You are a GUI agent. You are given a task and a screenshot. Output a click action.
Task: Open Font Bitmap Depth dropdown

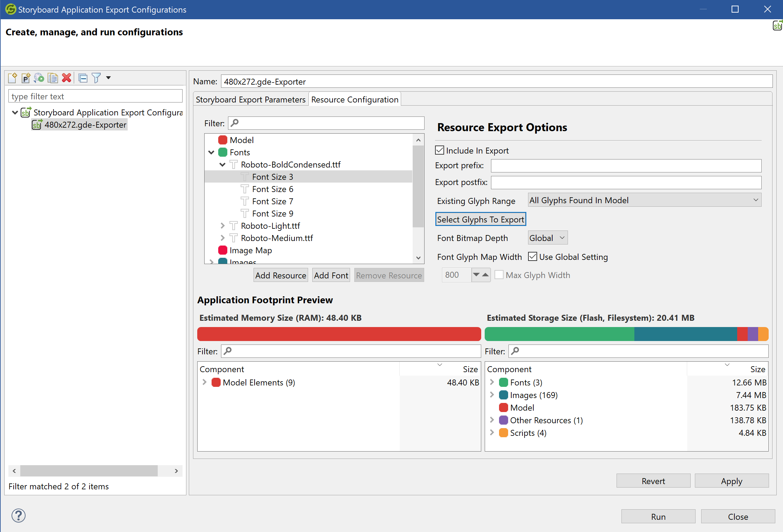(548, 238)
